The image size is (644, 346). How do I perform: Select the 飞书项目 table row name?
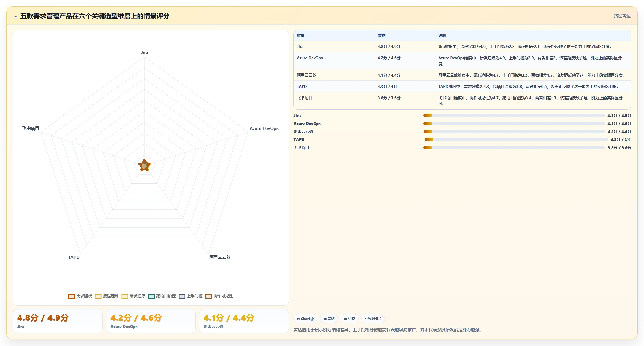coord(304,98)
